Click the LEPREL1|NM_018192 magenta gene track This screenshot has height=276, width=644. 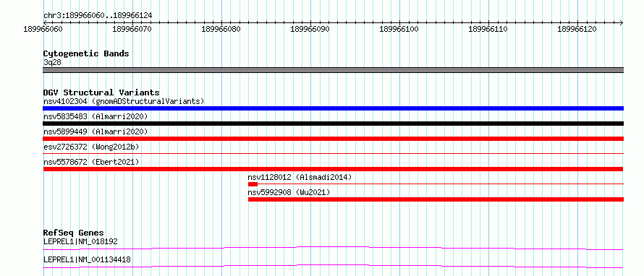333,248
